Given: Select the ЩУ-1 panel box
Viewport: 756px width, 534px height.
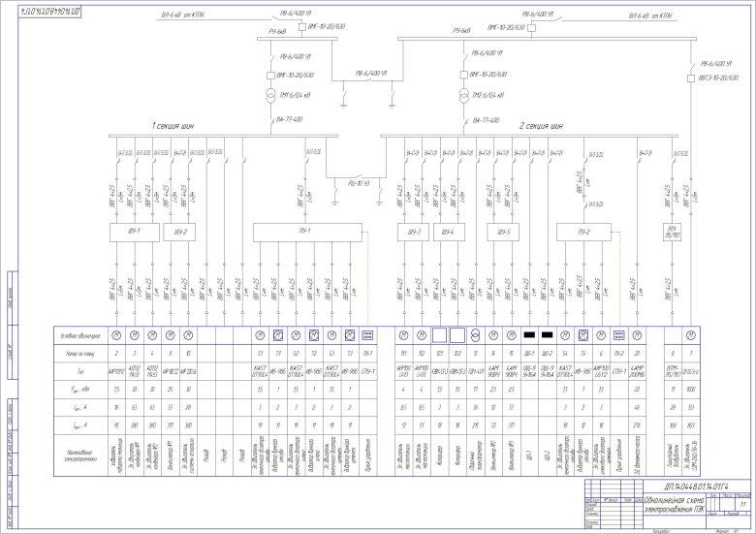Looking at the screenshot, I should [135, 232].
